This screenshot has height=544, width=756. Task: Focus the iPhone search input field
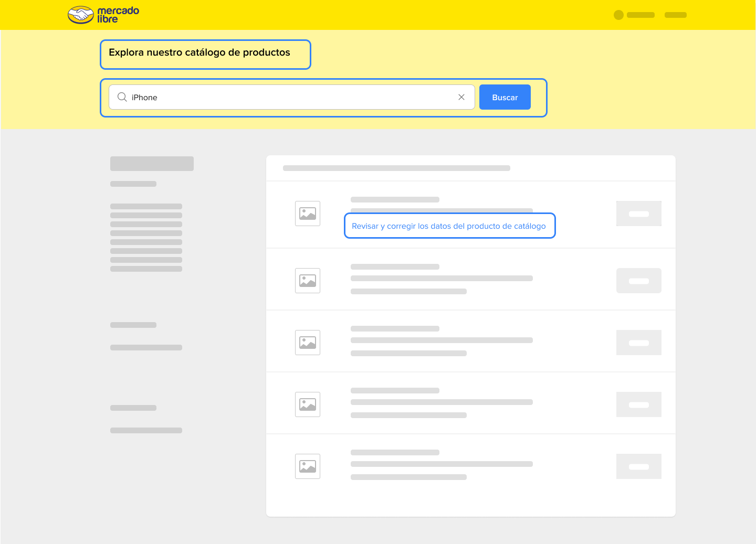point(292,97)
